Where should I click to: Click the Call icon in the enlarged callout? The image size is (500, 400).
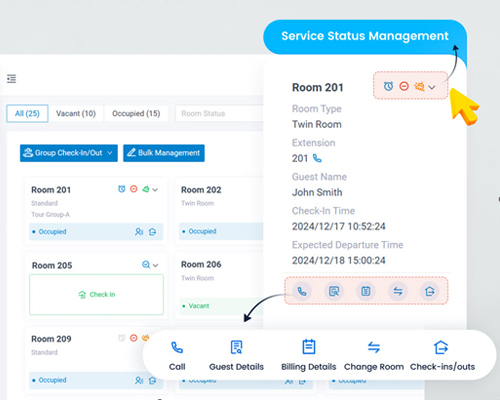(x=177, y=347)
